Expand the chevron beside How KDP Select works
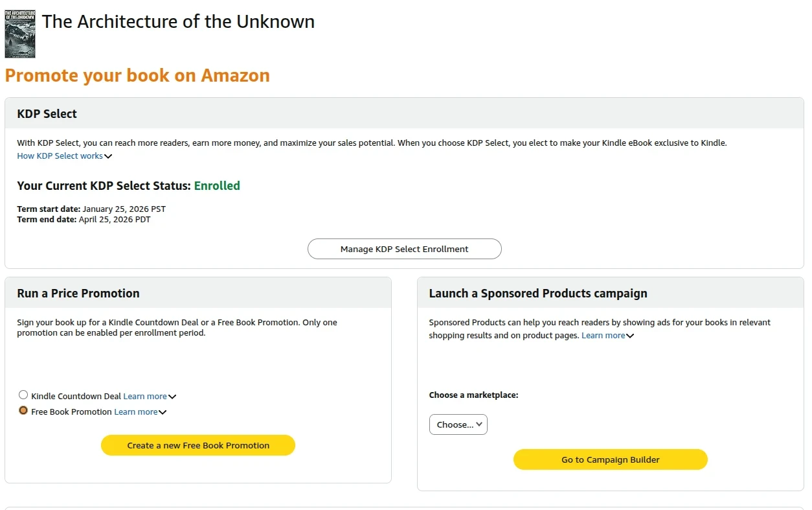Viewport: 812px width, 510px height. pos(108,156)
